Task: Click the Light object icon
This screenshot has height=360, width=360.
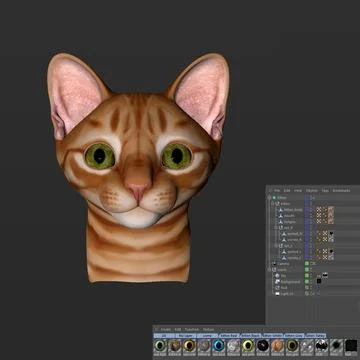Action: point(277,294)
